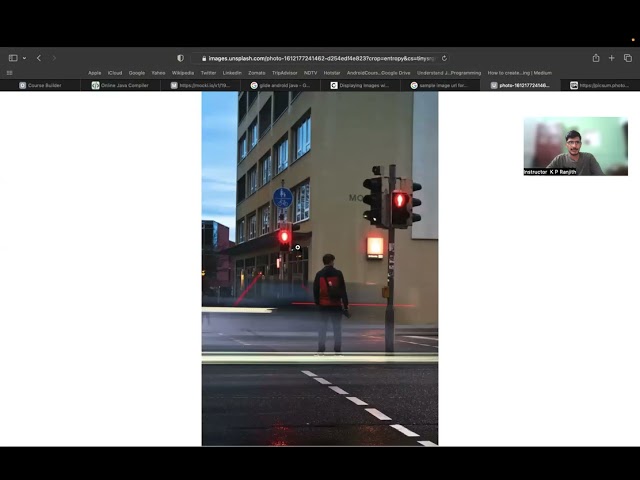Reload the page with the refresh icon
Image resolution: width=640 pixels, height=480 pixels.
(x=444, y=58)
